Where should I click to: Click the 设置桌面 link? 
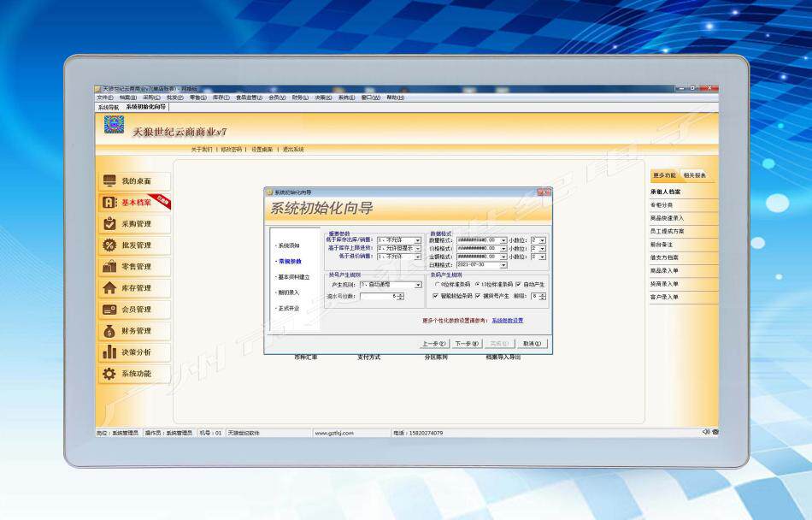(x=262, y=149)
